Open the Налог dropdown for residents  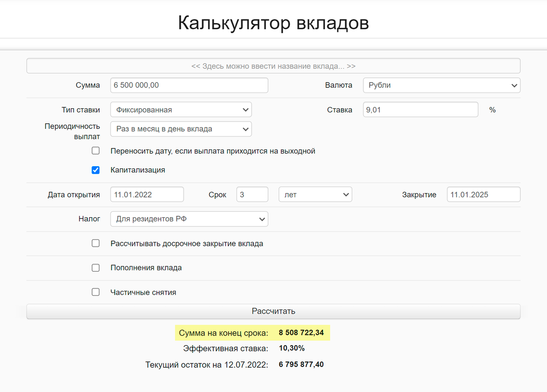coord(189,219)
